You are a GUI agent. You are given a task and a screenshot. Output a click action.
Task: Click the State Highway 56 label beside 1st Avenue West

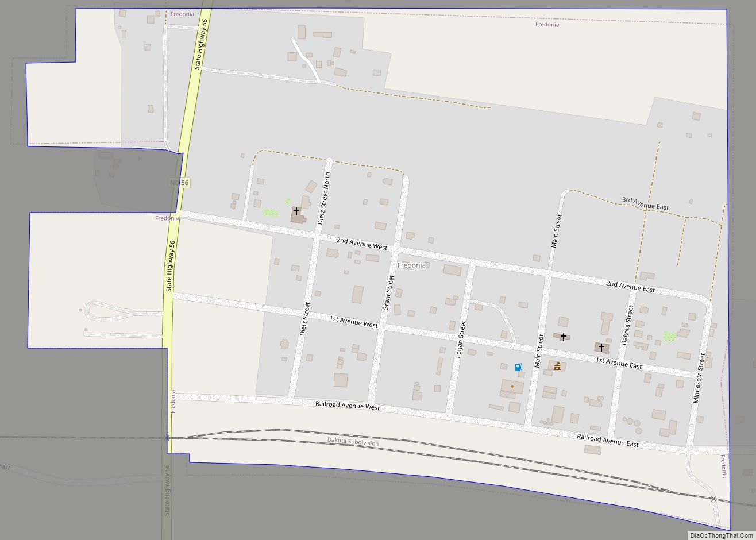tap(171, 266)
